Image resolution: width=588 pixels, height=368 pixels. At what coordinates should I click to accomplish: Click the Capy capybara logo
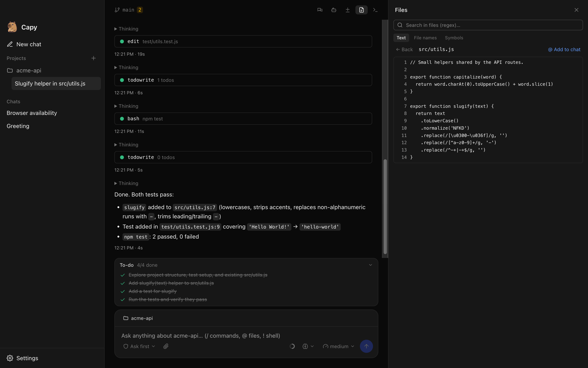click(12, 27)
